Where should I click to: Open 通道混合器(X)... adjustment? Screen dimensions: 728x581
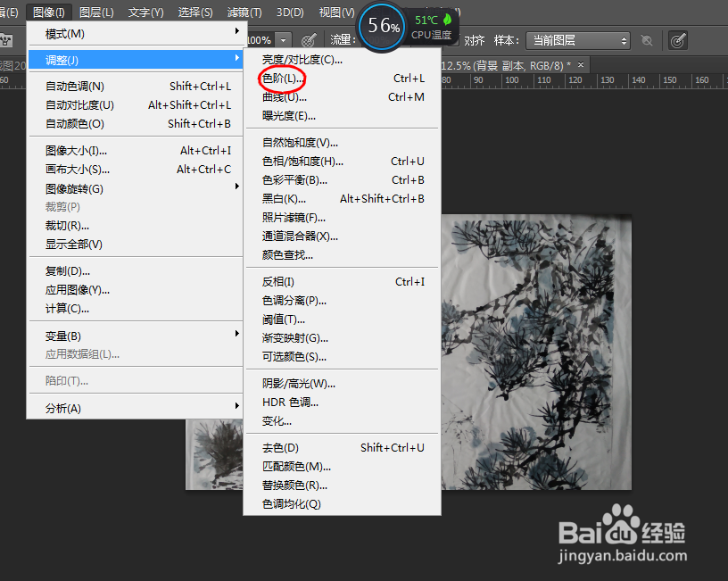click(x=343, y=236)
